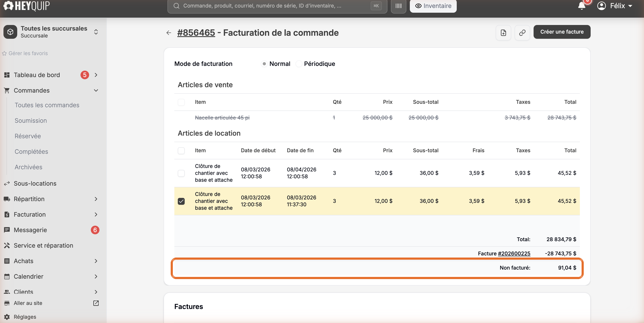Open the Complétées submenu item
Screen dimensions: 644x323
pos(31,152)
